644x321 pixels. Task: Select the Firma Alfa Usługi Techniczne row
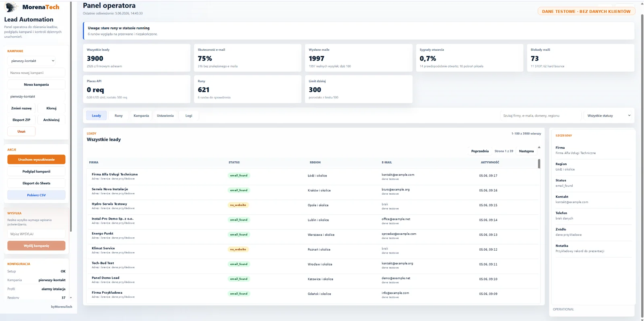pos(313,176)
